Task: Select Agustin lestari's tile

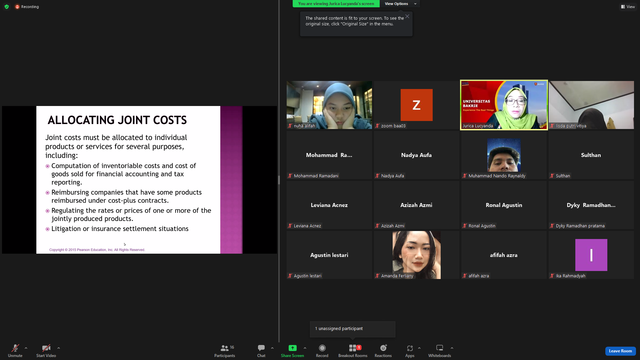Action: (329, 255)
